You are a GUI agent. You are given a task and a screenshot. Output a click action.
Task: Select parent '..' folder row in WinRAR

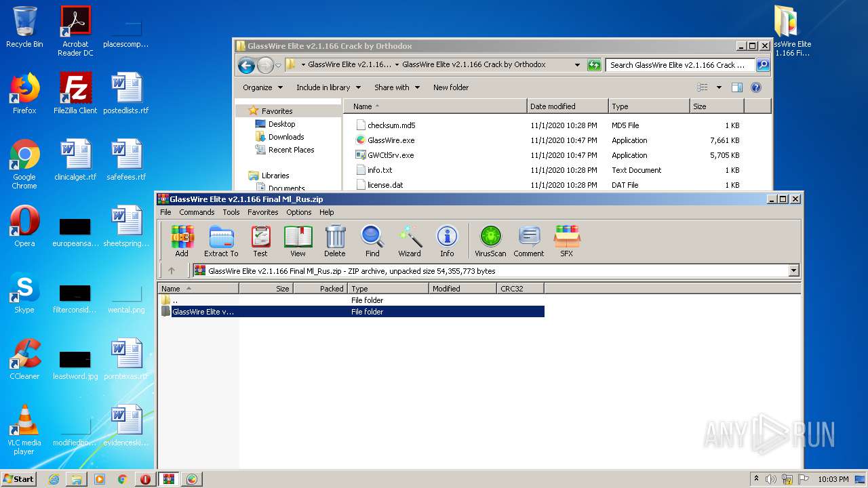coord(351,300)
